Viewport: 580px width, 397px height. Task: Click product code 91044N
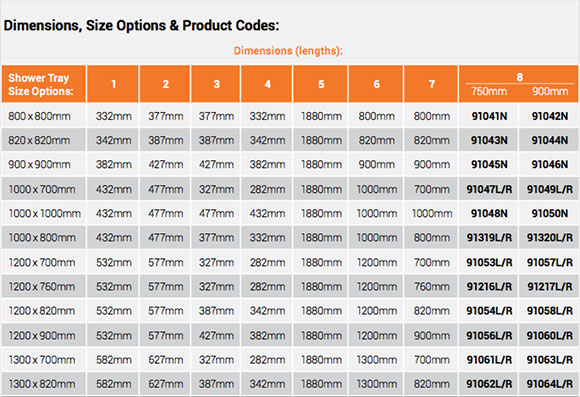[549, 141]
